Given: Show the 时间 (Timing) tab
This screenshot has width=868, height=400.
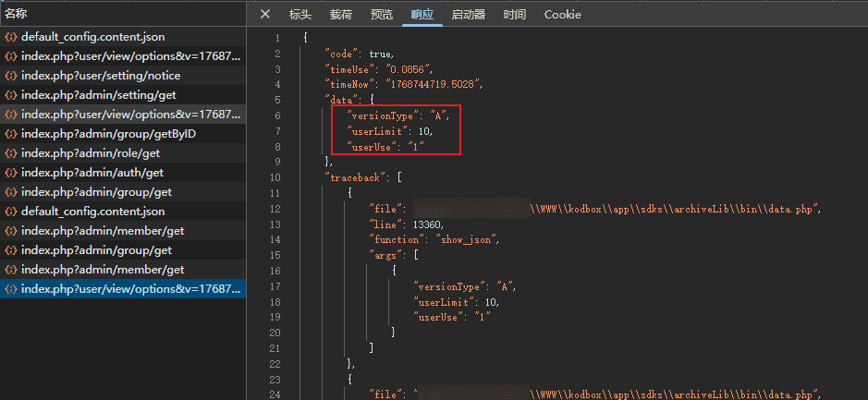Looking at the screenshot, I should (515, 14).
